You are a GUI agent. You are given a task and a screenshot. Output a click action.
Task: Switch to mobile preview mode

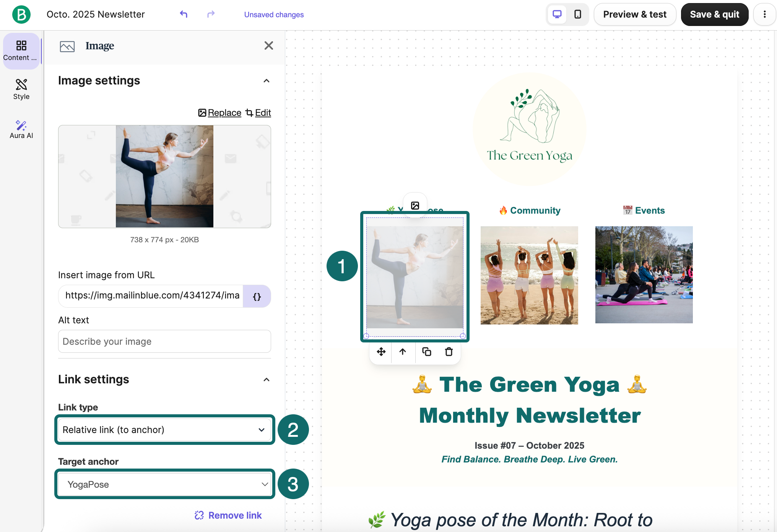point(578,15)
